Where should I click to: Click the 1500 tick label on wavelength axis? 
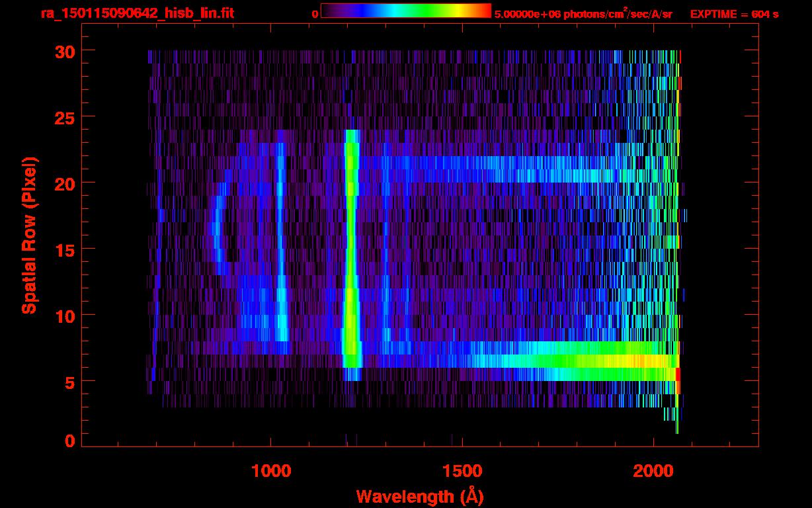(x=462, y=471)
